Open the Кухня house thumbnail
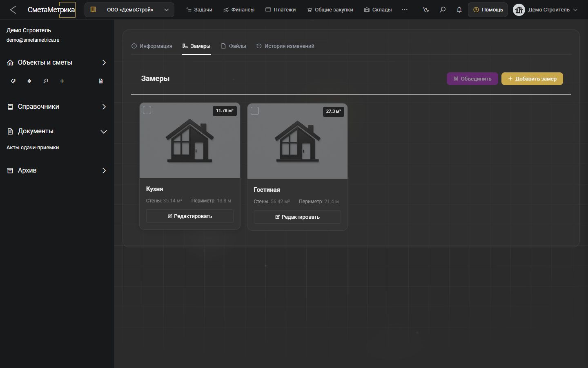588x368 pixels. point(190,140)
